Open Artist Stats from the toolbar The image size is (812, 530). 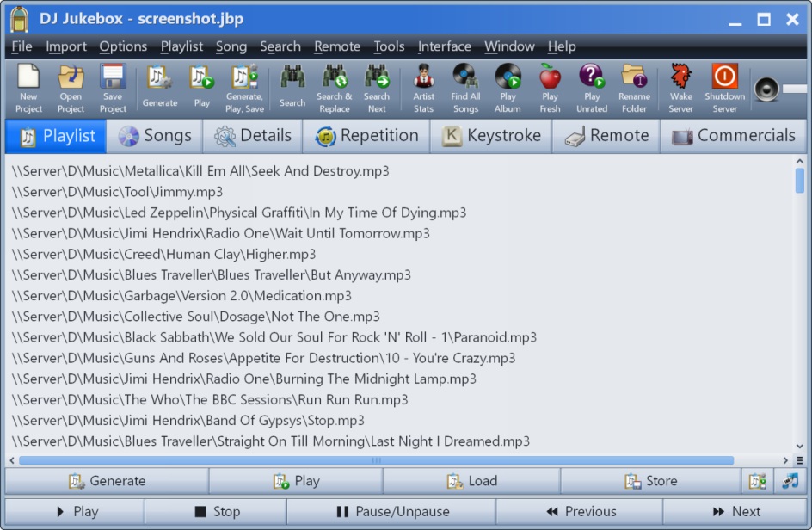pos(423,86)
